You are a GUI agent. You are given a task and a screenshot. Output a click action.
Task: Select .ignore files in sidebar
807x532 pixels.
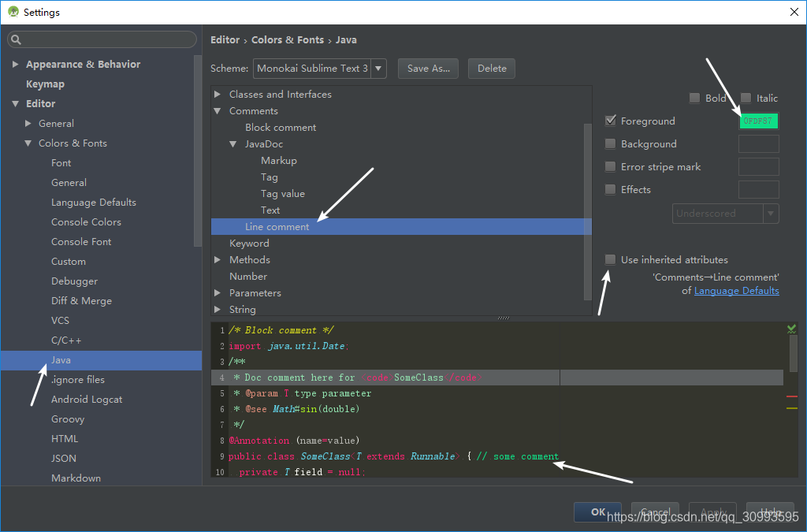[78, 380]
